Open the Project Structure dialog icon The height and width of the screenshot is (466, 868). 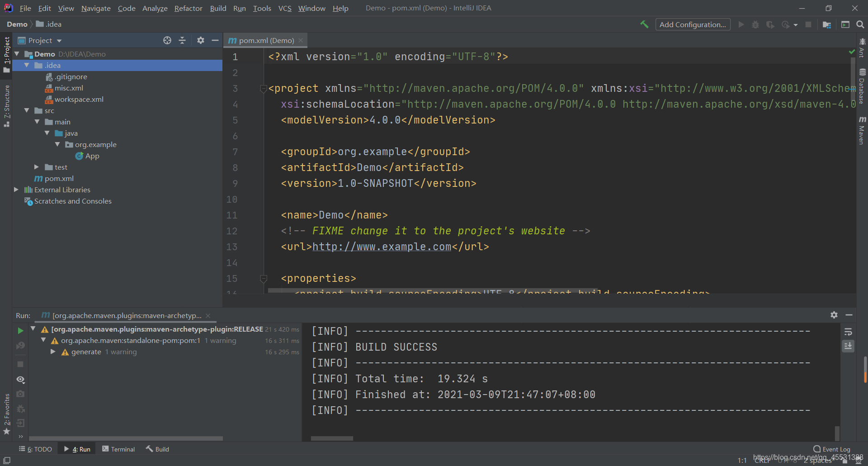click(x=827, y=24)
